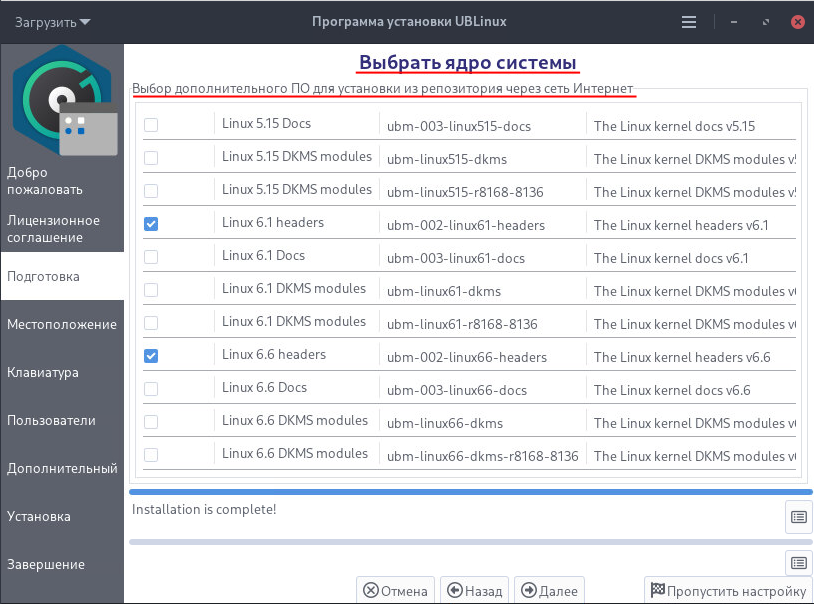814x604 pixels.
Task: Select 'Linux 6.6 headers' name cell
Action: point(274,354)
